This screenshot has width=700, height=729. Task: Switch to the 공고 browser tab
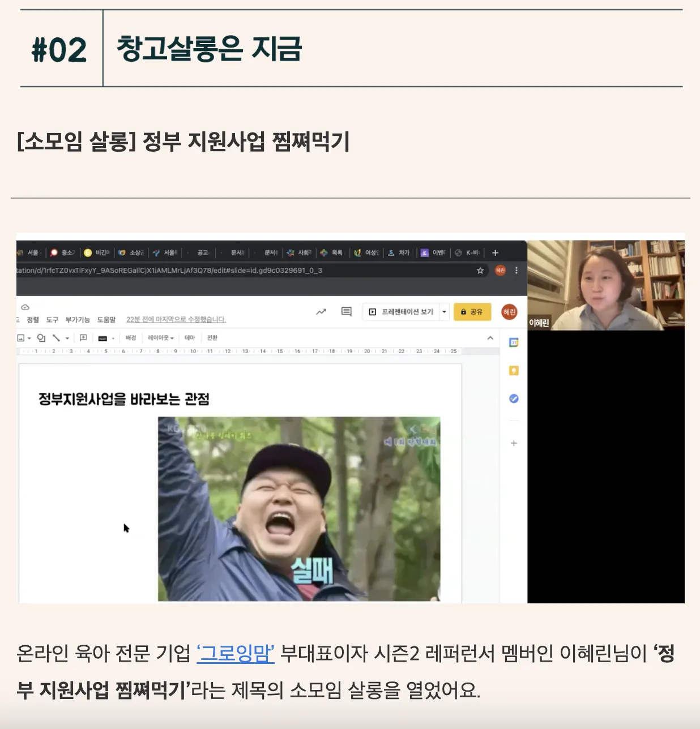pyautogui.click(x=199, y=252)
